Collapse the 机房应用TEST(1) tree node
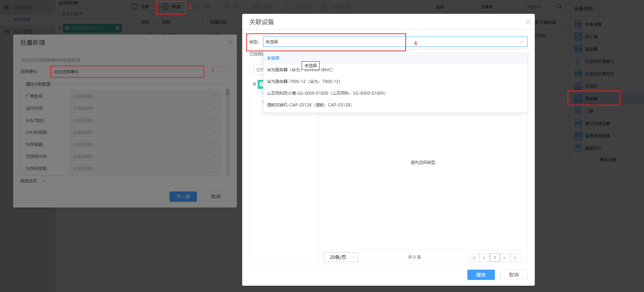The height and width of the screenshot is (292, 644). [x=60, y=28]
